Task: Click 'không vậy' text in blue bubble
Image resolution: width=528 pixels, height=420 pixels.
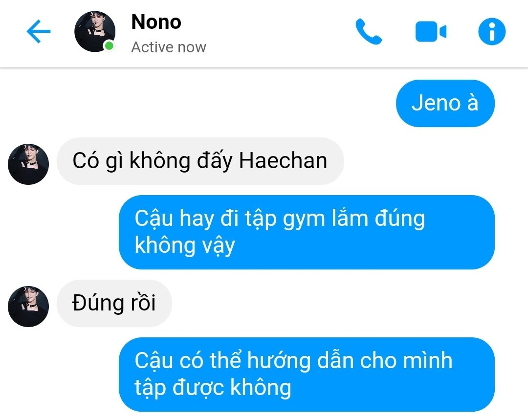Action: (x=184, y=245)
